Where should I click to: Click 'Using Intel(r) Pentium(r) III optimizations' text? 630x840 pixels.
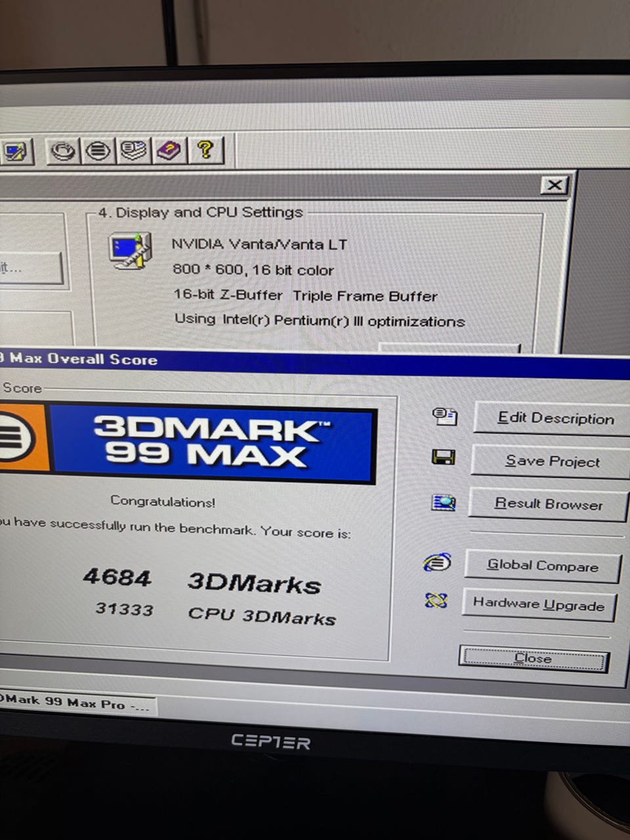(320, 320)
